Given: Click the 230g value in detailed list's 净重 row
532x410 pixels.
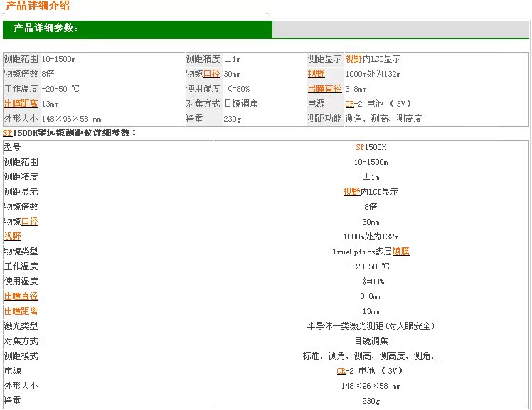Looking at the screenshot, I should [x=371, y=401].
